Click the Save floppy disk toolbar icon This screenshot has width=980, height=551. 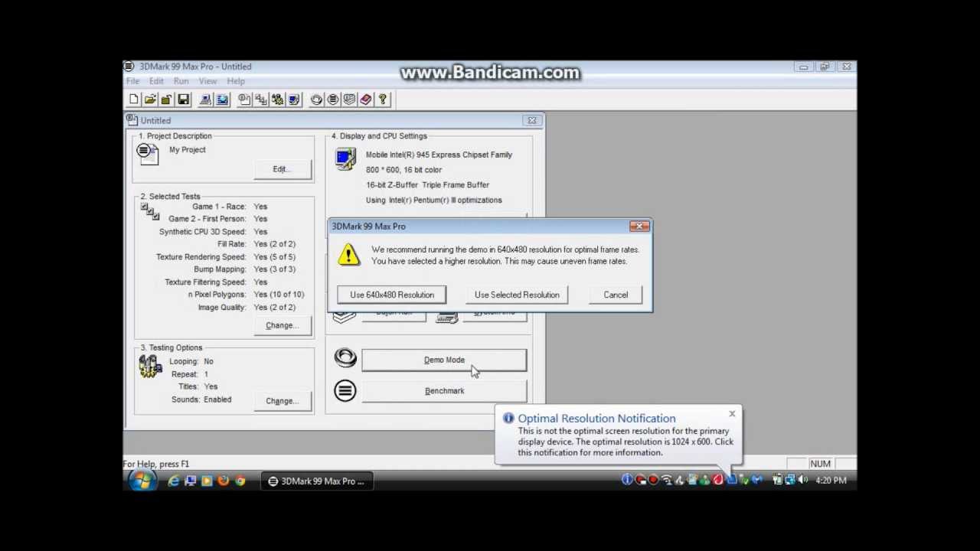point(183,99)
